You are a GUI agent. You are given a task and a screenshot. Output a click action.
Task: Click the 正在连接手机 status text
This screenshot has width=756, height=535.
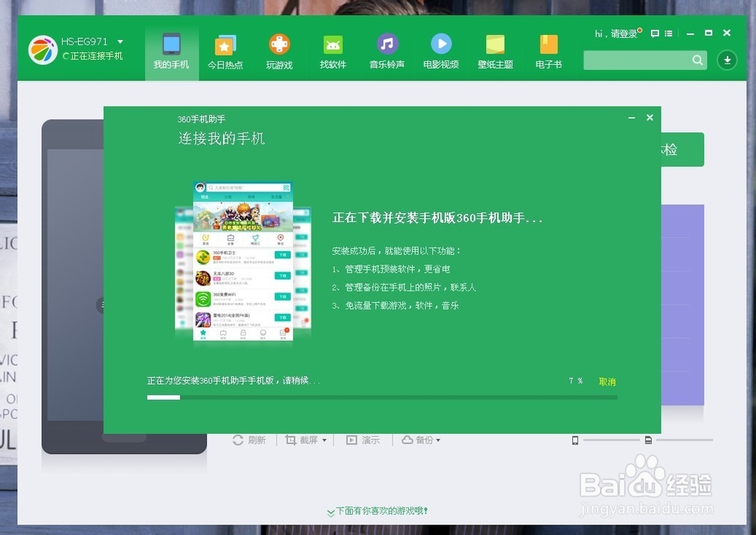(x=97, y=56)
